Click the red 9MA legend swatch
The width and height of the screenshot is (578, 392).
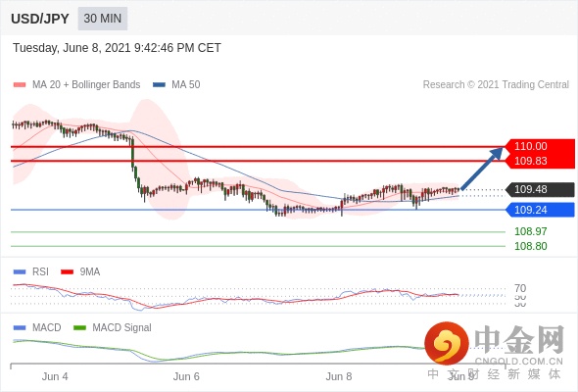[x=67, y=272]
